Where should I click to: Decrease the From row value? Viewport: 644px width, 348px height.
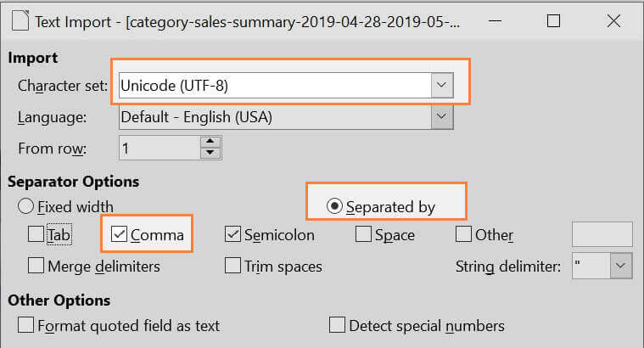click(x=210, y=154)
